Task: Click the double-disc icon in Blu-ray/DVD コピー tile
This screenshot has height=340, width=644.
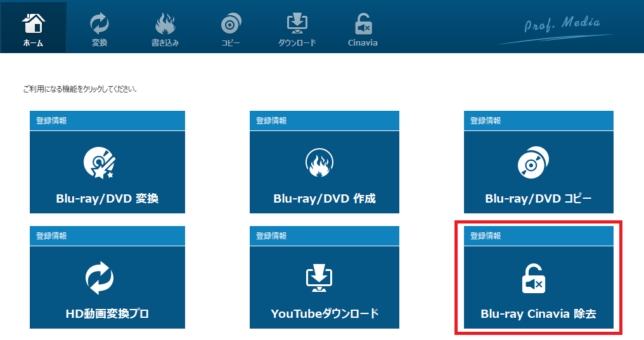Action: [533, 163]
